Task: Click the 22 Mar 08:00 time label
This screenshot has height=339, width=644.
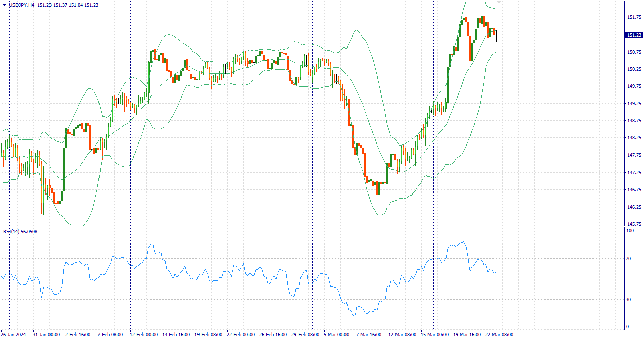Action: click(x=499, y=334)
